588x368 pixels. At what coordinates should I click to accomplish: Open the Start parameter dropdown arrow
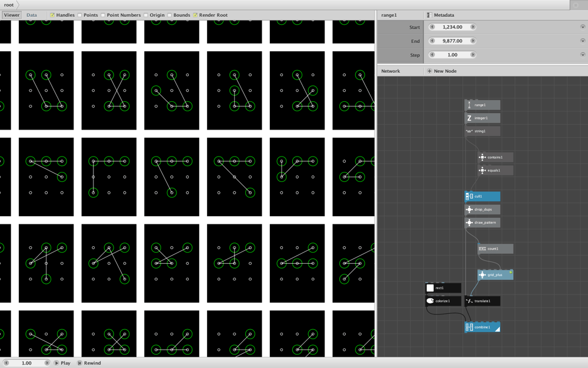582,27
